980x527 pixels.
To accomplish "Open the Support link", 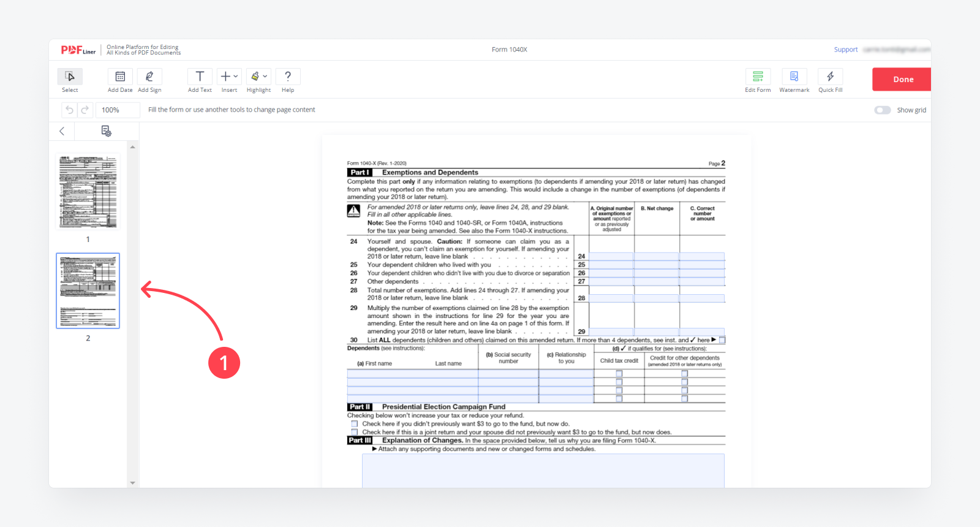I will coord(845,50).
